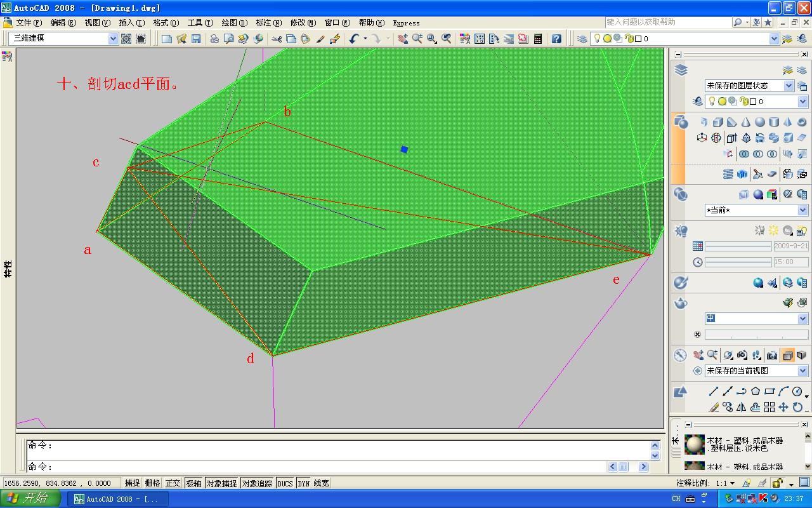Viewport: 812px width, 508px height.
Task: Click the 木材 - 塑料.成品木器 material swatch
Action: click(695, 443)
